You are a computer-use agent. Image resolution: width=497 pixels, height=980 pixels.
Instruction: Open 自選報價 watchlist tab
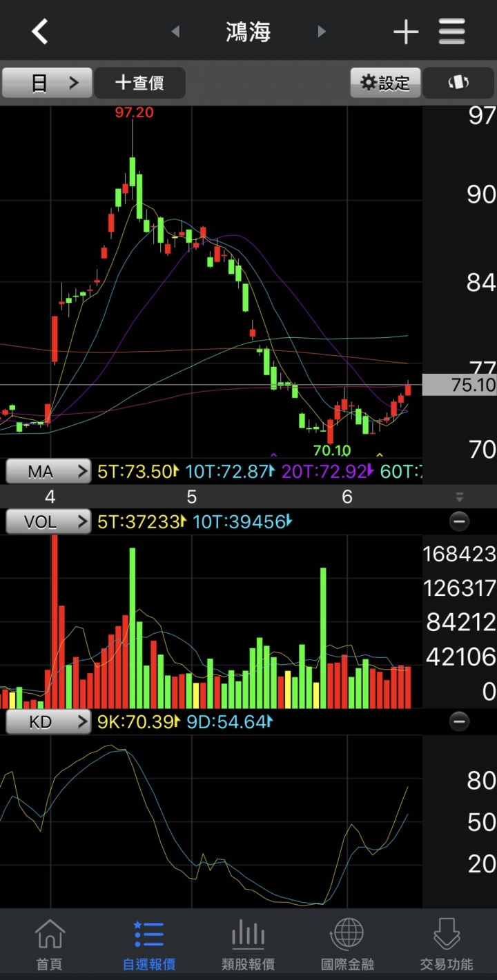[x=149, y=945]
